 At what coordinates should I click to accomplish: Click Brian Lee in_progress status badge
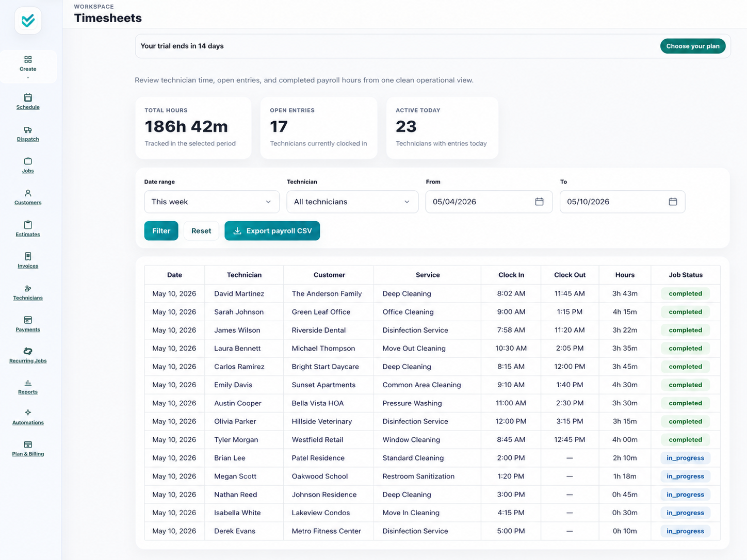[x=685, y=458]
